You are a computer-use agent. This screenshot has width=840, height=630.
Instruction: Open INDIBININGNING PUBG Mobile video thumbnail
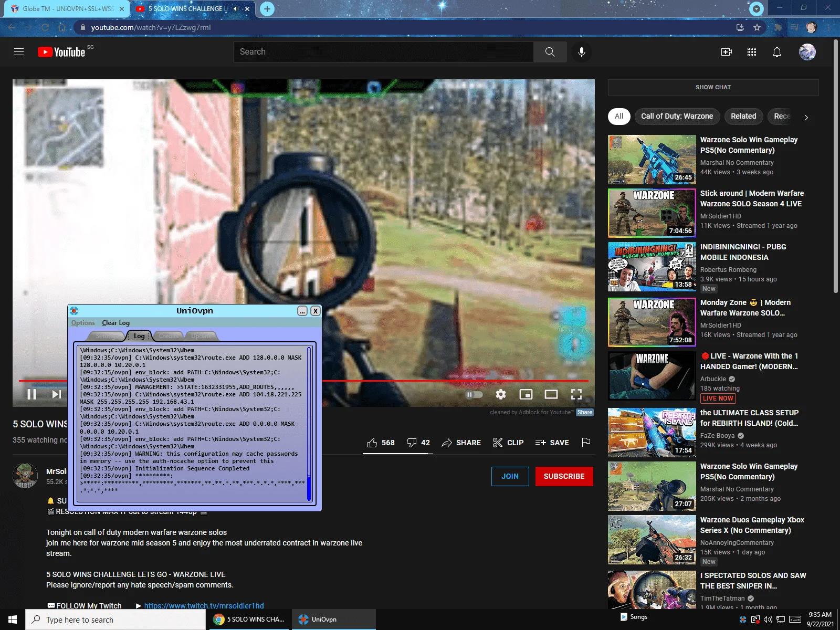(652, 267)
